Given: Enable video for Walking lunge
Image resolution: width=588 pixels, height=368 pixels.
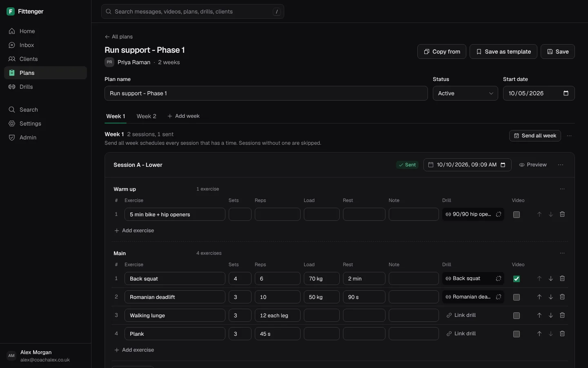Looking at the screenshot, I should coord(517,316).
